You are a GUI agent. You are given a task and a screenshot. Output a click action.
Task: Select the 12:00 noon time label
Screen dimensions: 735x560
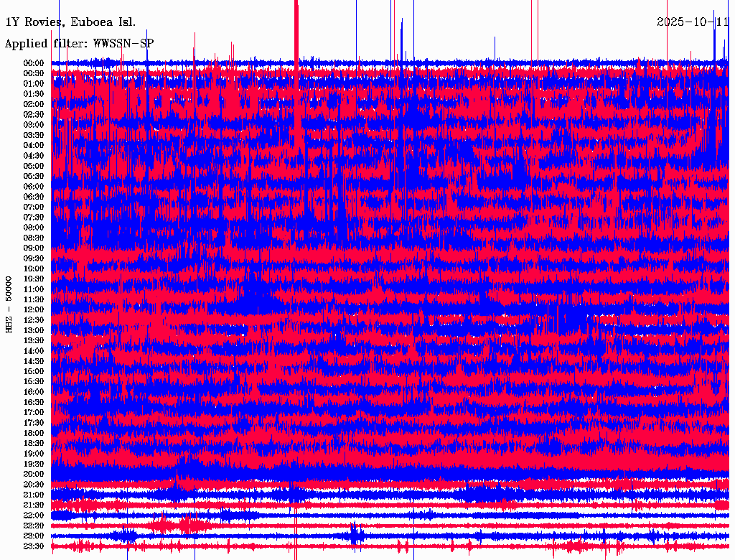pyautogui.click(x=34, y=310)
